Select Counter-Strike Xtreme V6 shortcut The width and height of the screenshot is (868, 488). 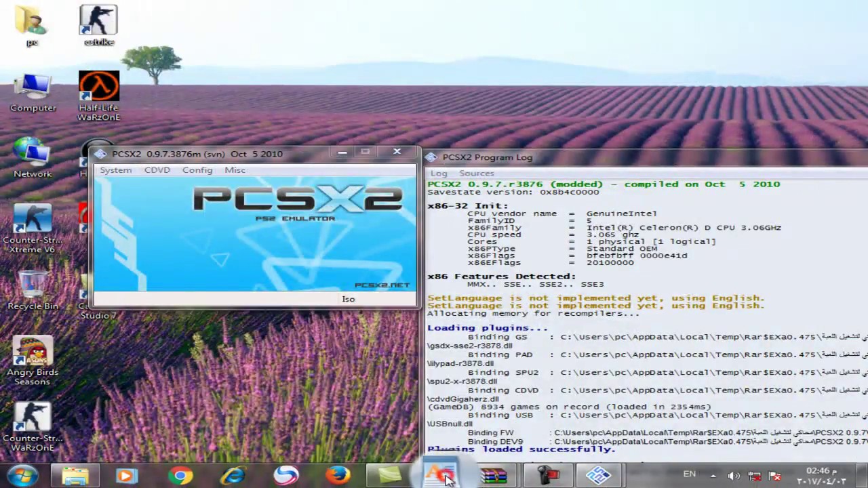(x=33, y=228)
